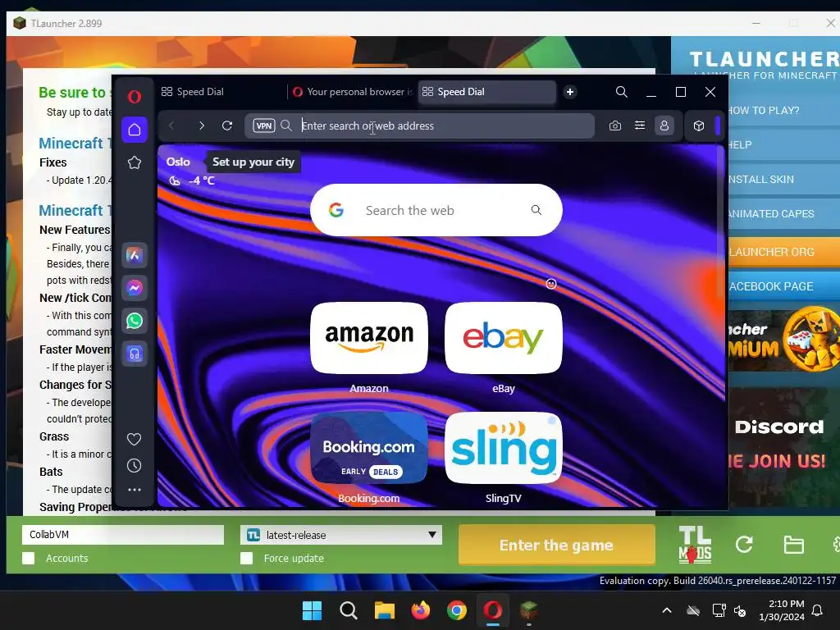Switch to 'Your personal browser' tab
This screenshot has width=840, height=630.
(x=353, y=92)
